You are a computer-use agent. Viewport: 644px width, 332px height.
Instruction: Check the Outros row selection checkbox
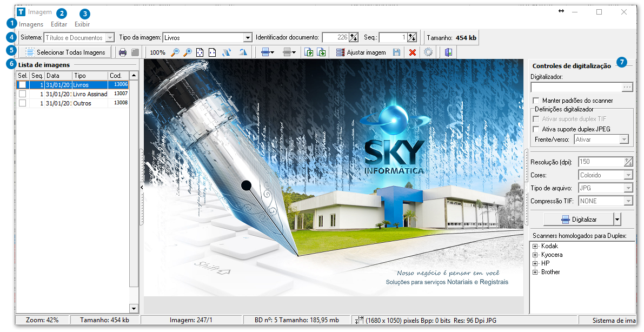(x=23, y=103)
